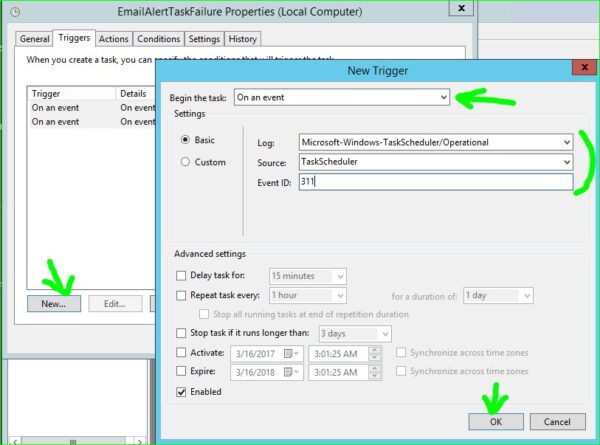Click the clock icon in Properties title bar

point(15,12)
